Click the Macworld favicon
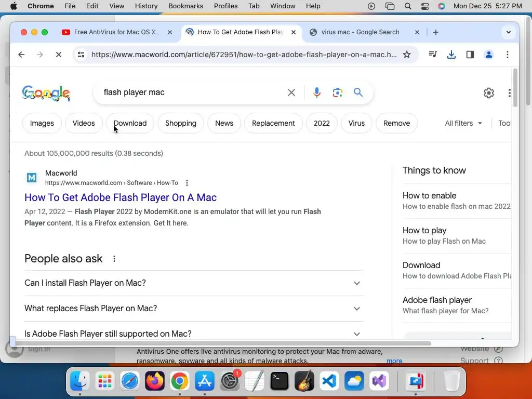 point(32,178)
